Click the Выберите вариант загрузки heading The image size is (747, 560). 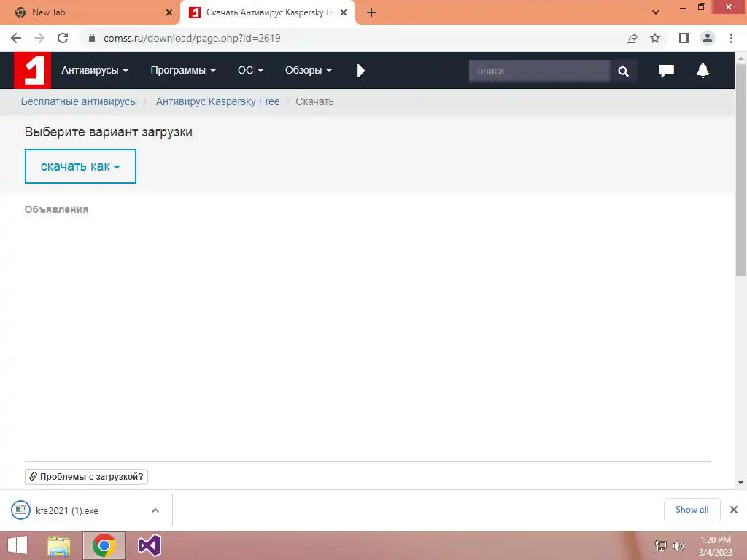tap(109, 132)
